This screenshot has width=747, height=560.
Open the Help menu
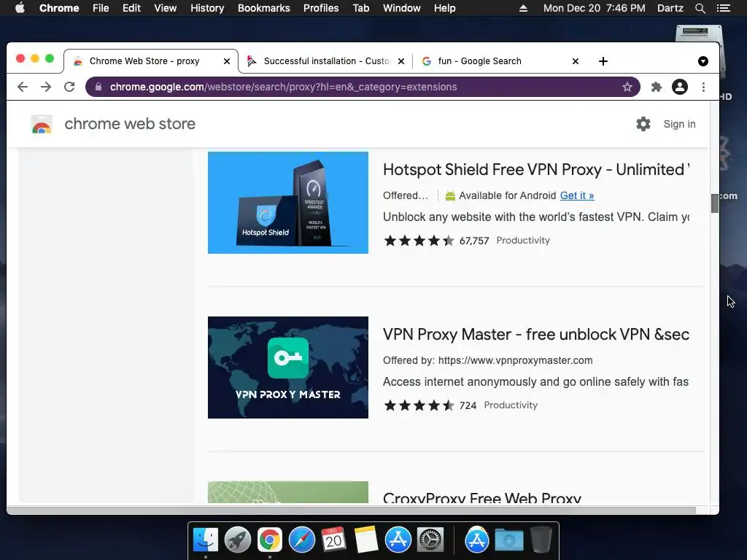tap(444, 8)
